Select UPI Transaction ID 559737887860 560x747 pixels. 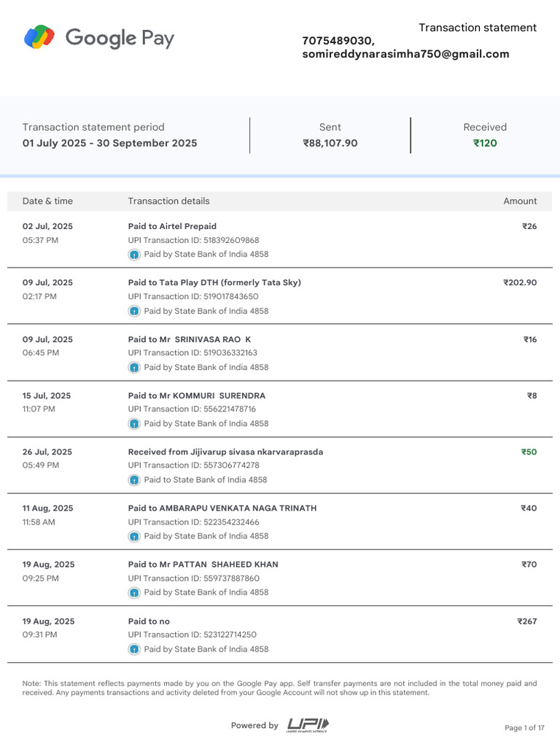coord(231,578)
